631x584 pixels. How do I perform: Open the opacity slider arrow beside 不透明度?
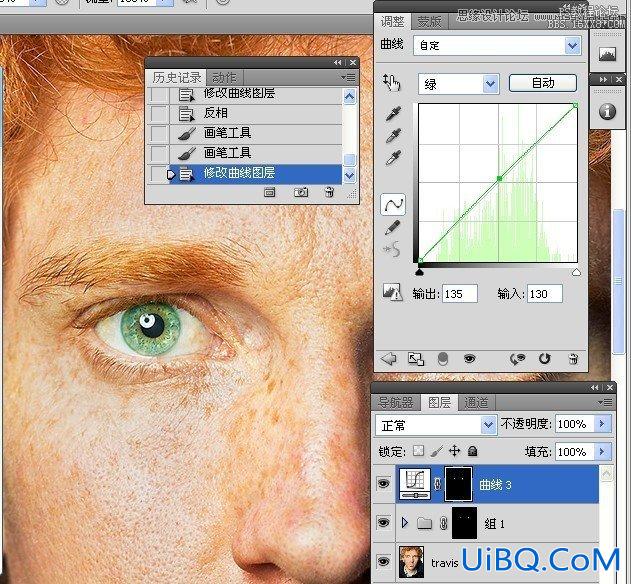point(602,424)
